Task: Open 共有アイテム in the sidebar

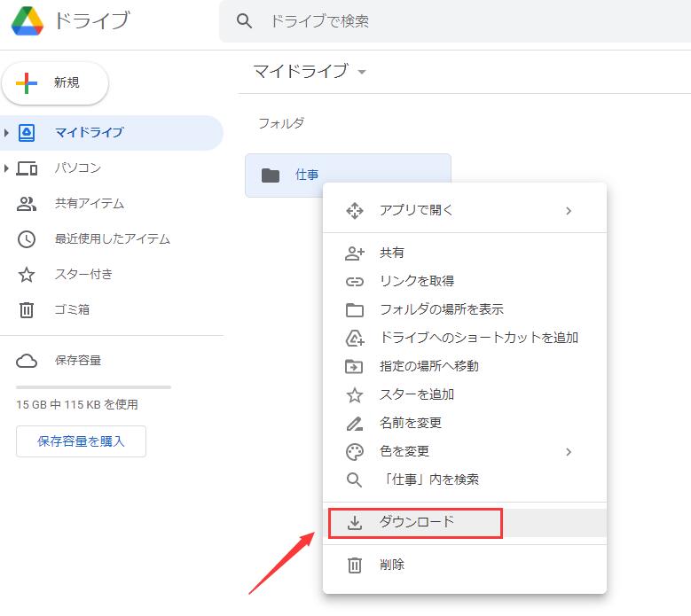Action: (90, 204)
